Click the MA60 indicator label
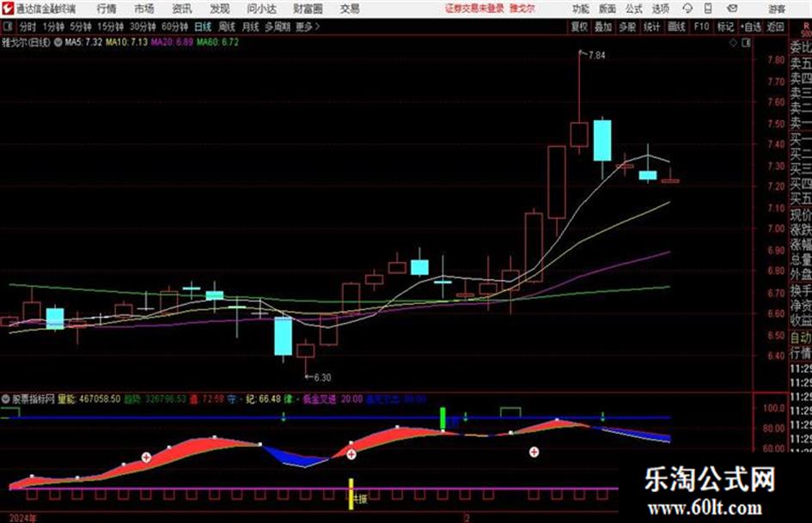Image resolution: width=812 pixels, height=523 pixels. click(217, 42)
